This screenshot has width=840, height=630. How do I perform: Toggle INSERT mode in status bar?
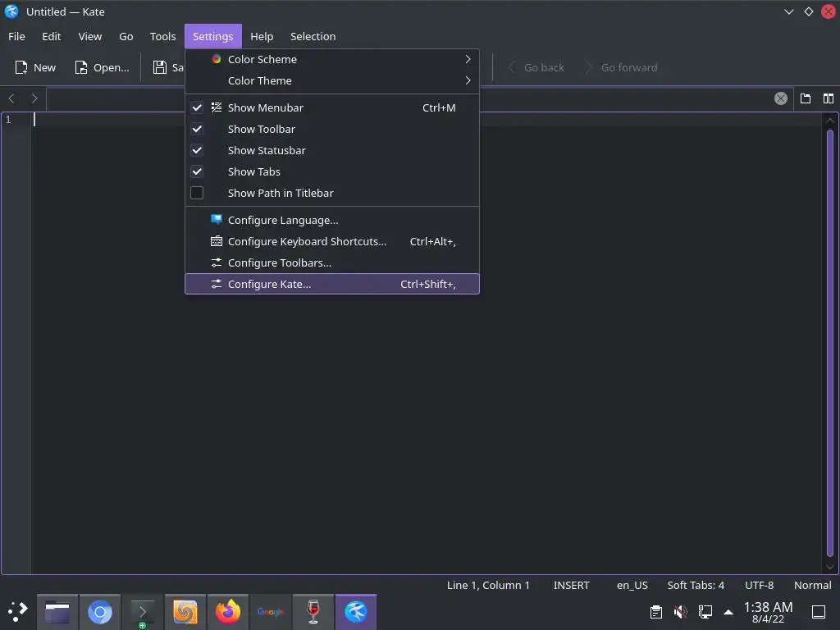pos(571,586)
